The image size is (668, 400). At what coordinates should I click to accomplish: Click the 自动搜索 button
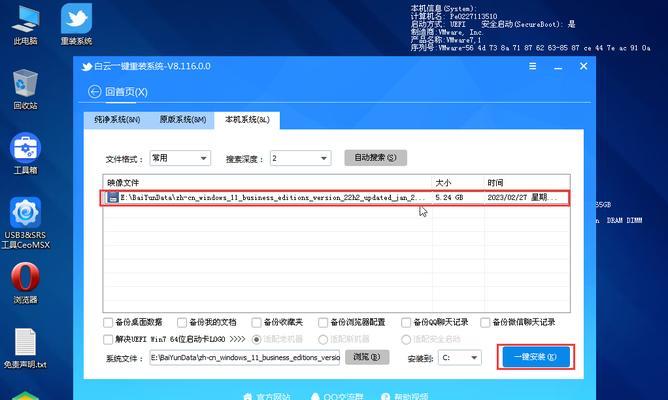pos(376,158)
